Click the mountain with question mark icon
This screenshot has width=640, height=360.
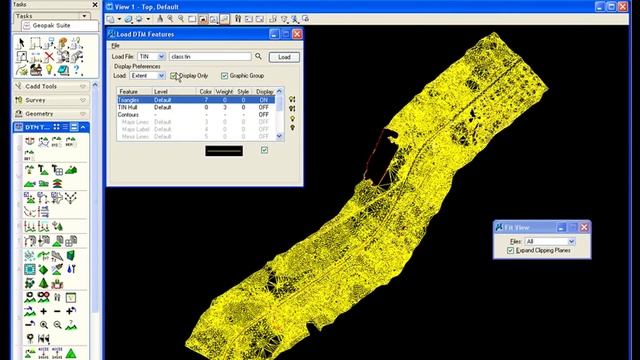71,325
